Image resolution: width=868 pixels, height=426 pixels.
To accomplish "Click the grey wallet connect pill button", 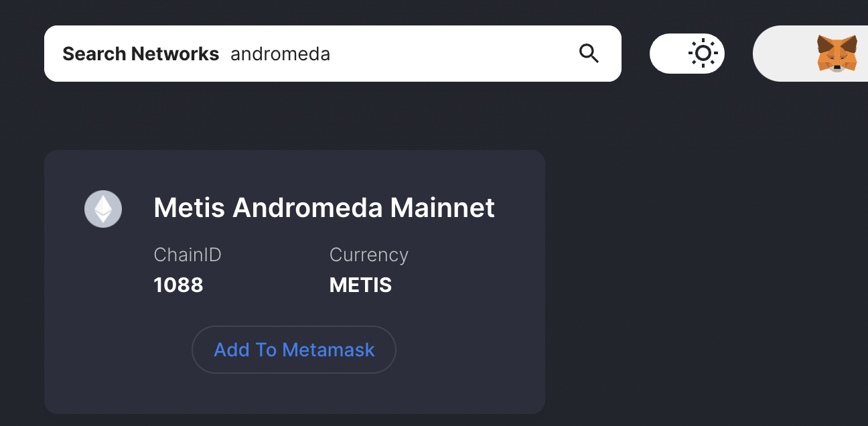I will click(x=810, y=54).
